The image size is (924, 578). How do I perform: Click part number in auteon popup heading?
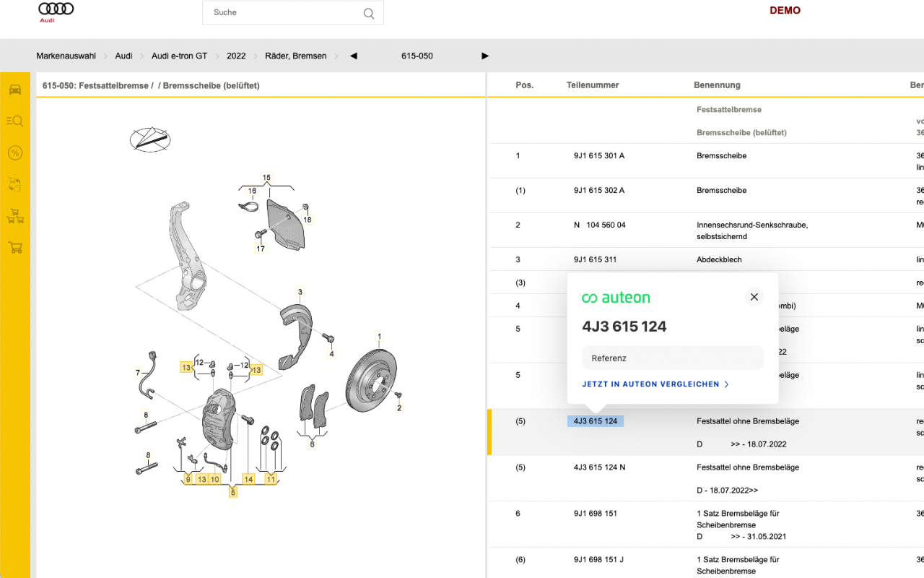pyautogui.click(x=624, y=327)
